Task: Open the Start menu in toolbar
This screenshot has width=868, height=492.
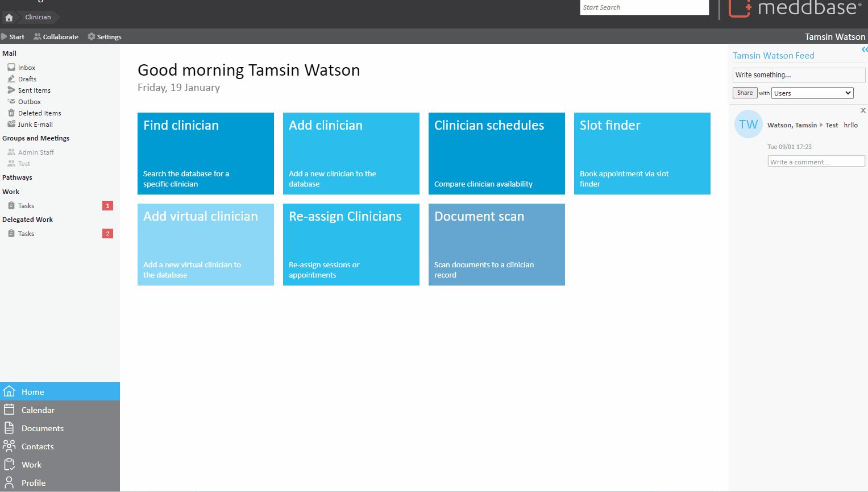Action: (x=13, y=37)
